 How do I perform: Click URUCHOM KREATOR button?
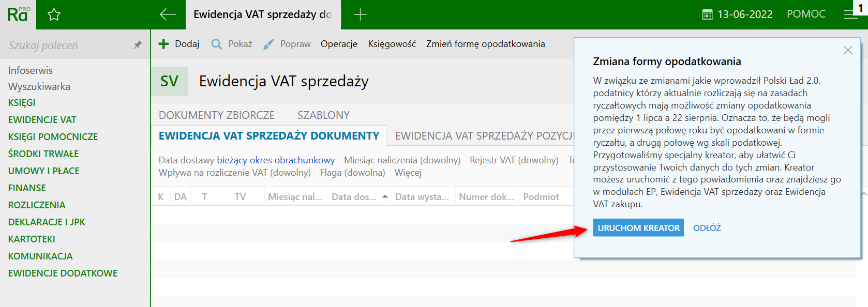tap(638, 228)
